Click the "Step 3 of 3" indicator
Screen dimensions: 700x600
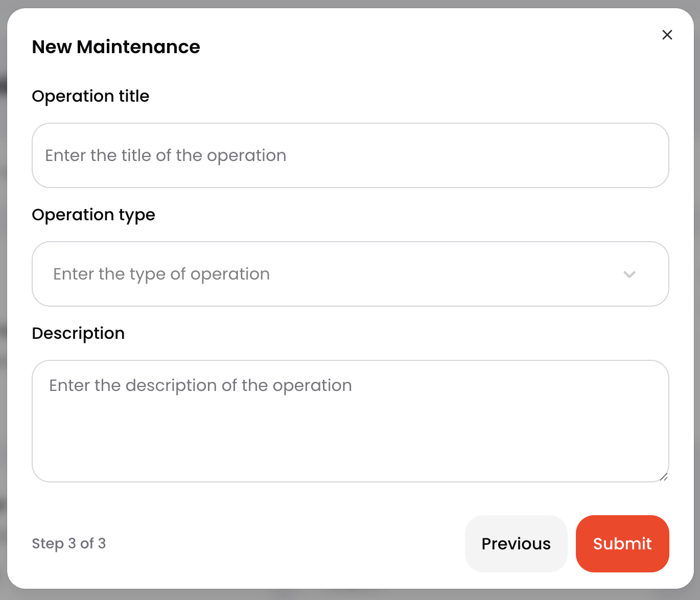point(69,543)
